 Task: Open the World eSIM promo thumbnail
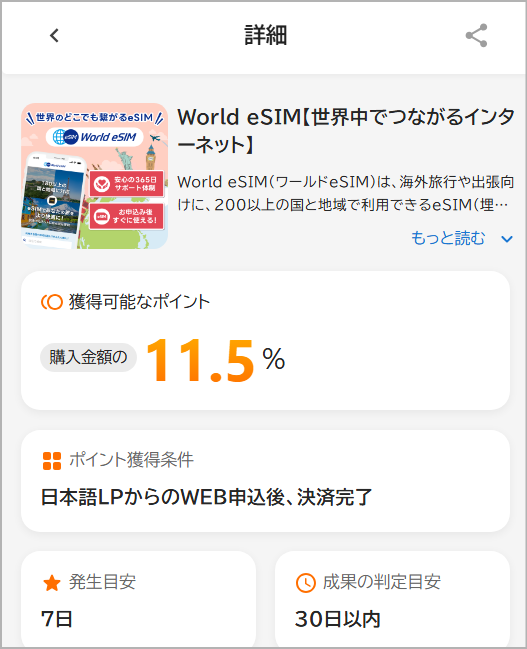[95, 176]
